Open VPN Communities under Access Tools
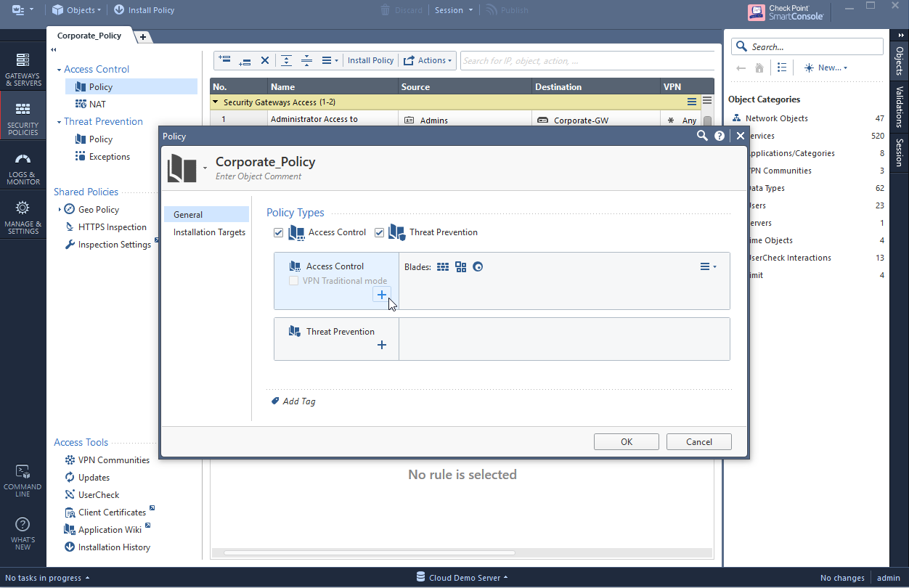 107,460
